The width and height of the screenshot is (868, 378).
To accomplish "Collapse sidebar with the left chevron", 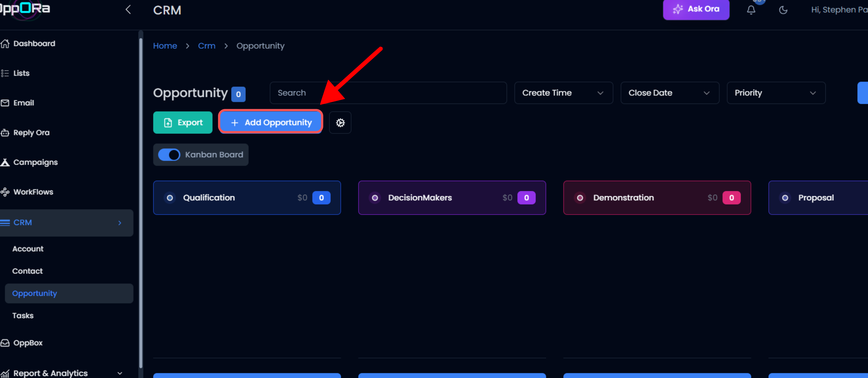I will [128, 10].
